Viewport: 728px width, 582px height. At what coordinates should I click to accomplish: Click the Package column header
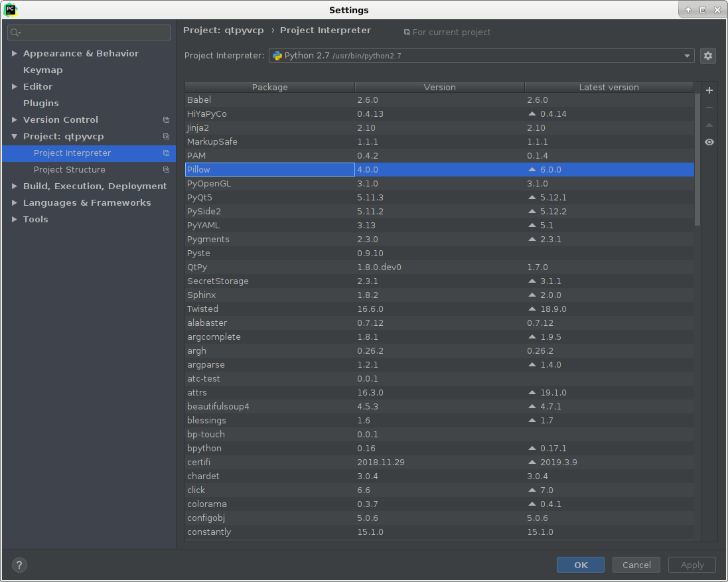(x=269, y=87)
